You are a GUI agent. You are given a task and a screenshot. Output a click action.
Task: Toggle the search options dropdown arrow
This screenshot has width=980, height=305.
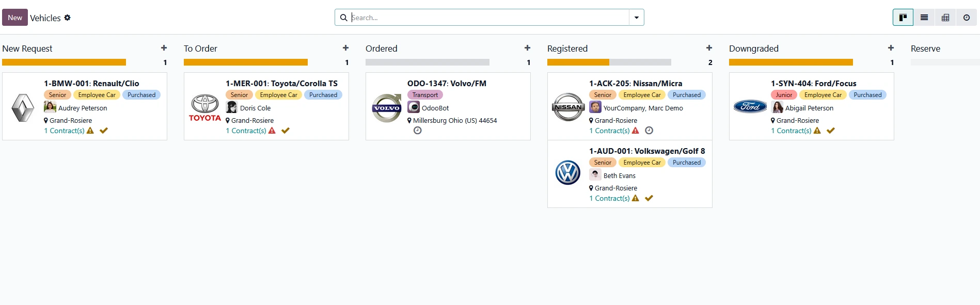pos(636,18)
